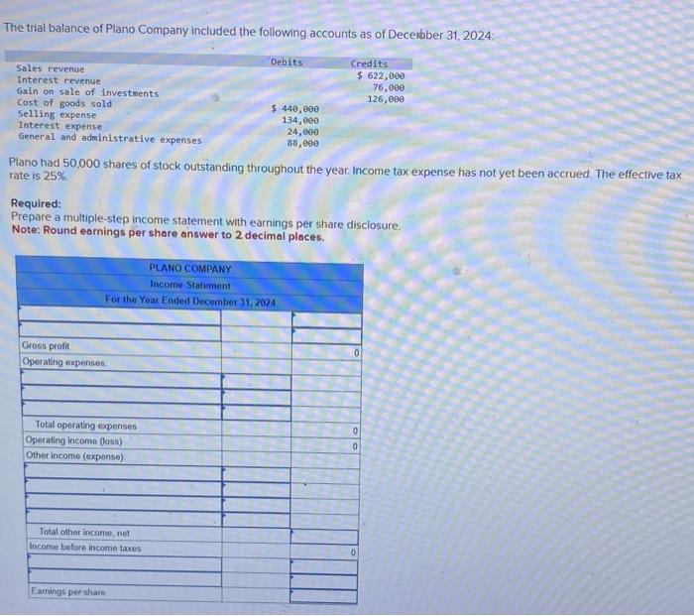694x616 pixels.
Task: Click the Total other income, net label
Action: click(x=84, y=533)
